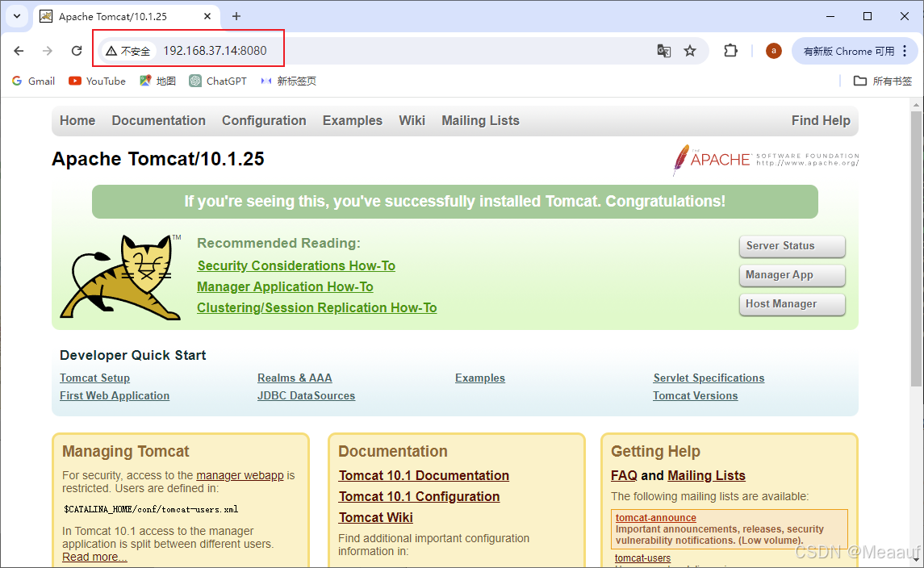Click the Apache Software Foundation logo
924x568 pixels.
point(766,160)
